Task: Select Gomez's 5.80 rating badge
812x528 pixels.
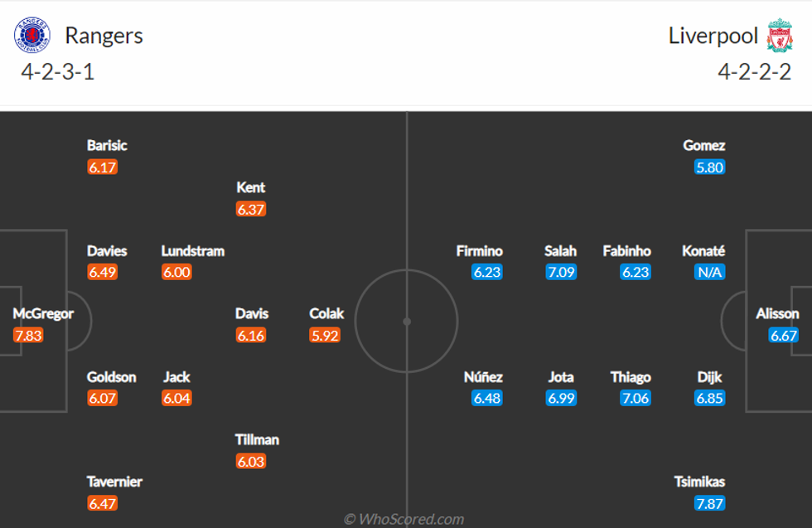Action: pos(710,167)
